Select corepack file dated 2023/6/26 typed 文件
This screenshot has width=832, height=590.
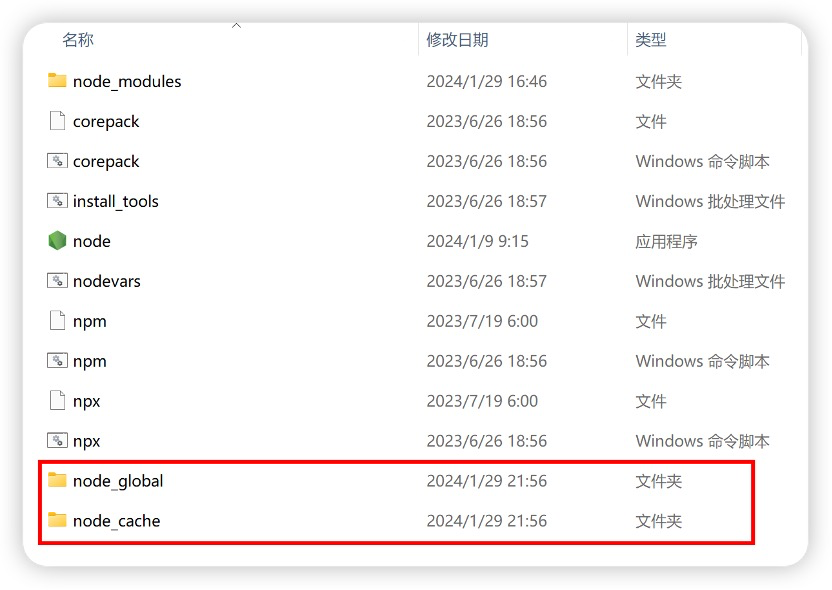pyautogui.click(x=106, y=122)
